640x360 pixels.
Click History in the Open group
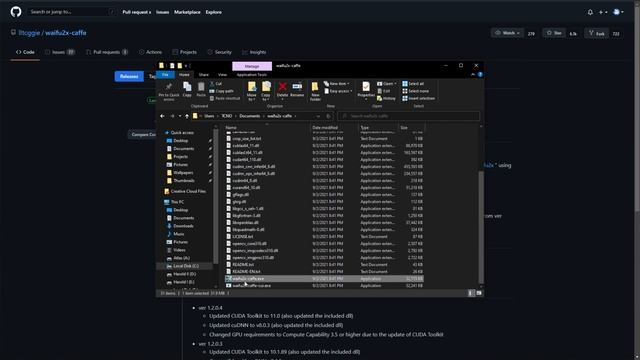click(x=387, y=98)
